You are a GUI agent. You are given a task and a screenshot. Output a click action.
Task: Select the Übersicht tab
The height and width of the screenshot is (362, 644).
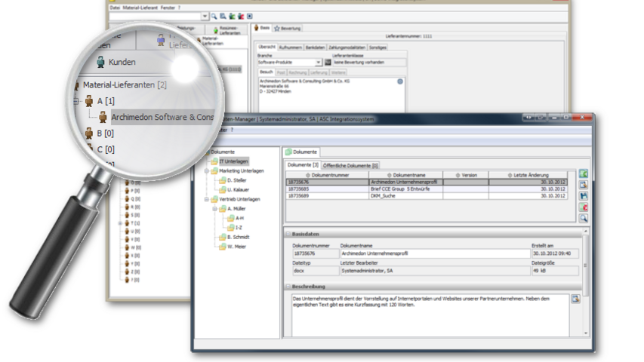(x=267, y=48)
